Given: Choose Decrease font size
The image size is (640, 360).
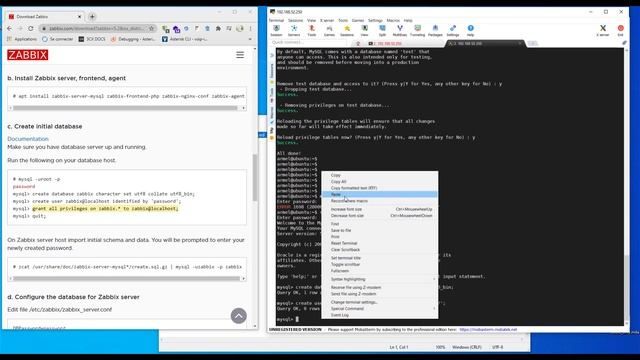Looking at the screenshot, I should click(x=380, y=216).
